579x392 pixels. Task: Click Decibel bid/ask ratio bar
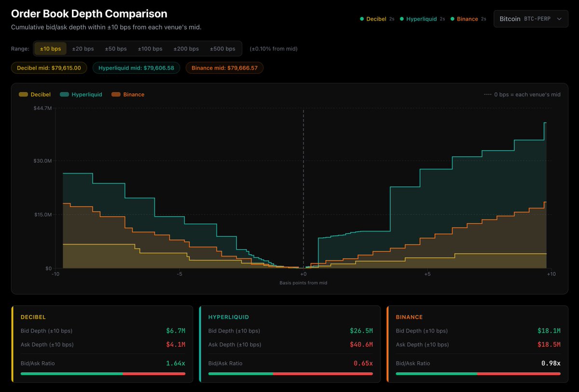[x=103, y=374]
